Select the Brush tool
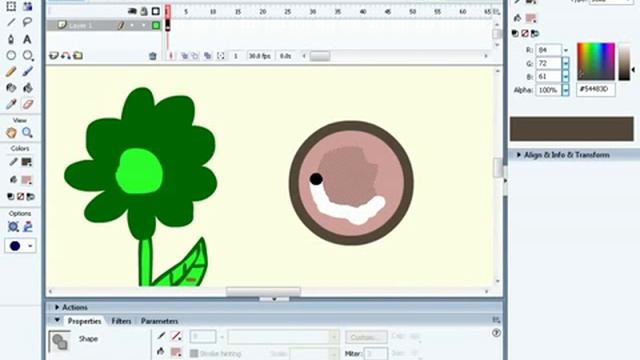This screenshot has height=360, width=640. tap(27, 71)
